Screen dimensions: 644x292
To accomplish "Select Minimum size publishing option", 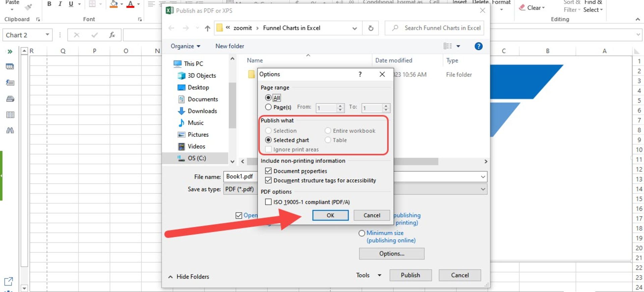I will [362, 233].
